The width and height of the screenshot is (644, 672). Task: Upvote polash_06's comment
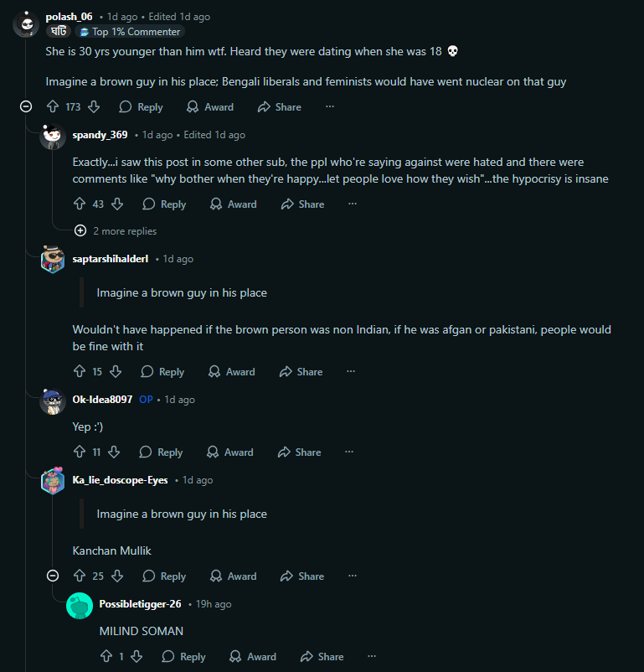click(53, 107)
